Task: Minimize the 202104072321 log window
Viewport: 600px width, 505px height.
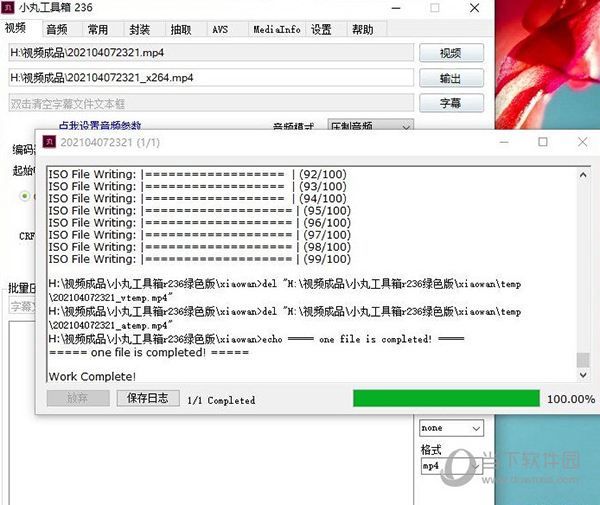Action: 504,142
